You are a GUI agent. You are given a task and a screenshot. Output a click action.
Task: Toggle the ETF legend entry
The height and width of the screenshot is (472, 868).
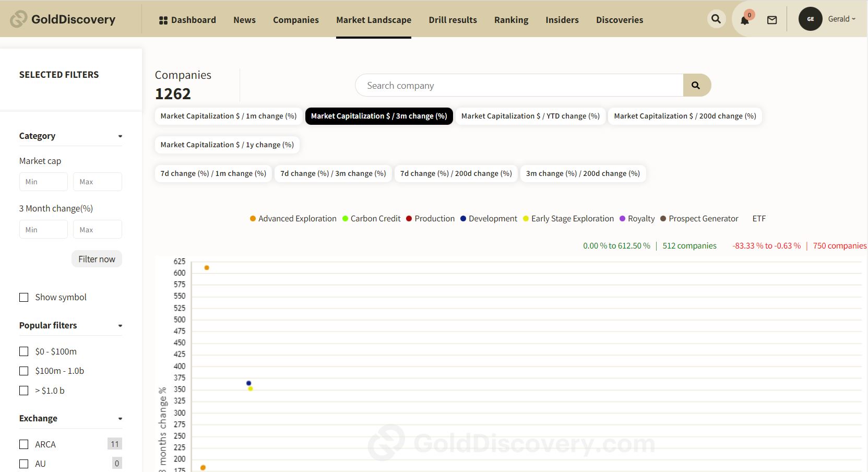pos(759,219)
